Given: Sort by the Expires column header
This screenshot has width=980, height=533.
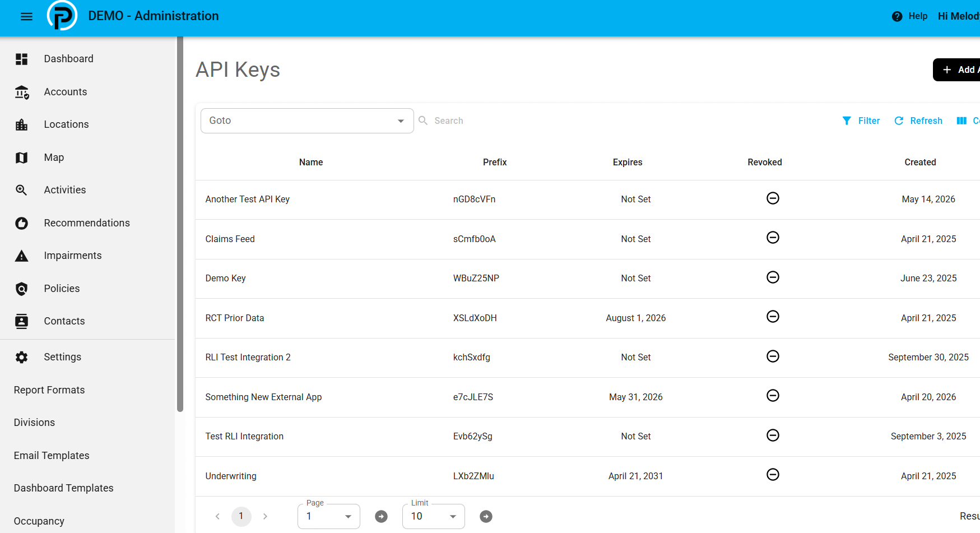Looking at the screenshot, I should (628, 163).
